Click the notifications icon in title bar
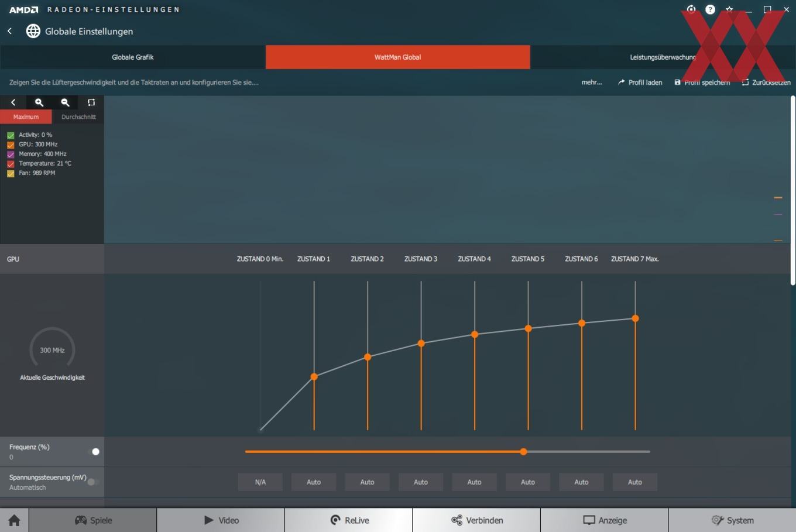This screenshot has height=532, width=796. [691, 9]
